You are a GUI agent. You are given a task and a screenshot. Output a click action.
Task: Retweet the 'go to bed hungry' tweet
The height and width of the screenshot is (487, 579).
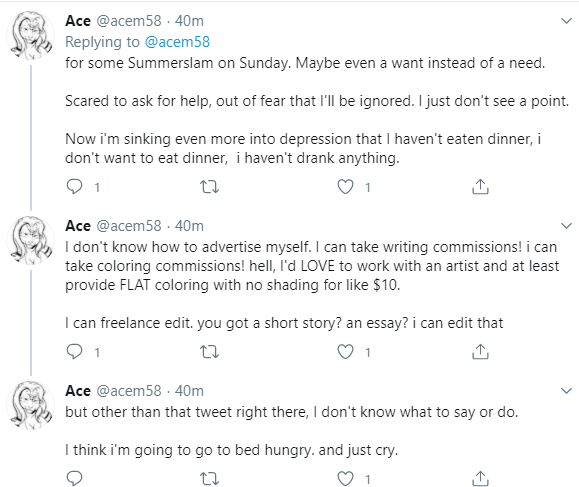point(209,479)
